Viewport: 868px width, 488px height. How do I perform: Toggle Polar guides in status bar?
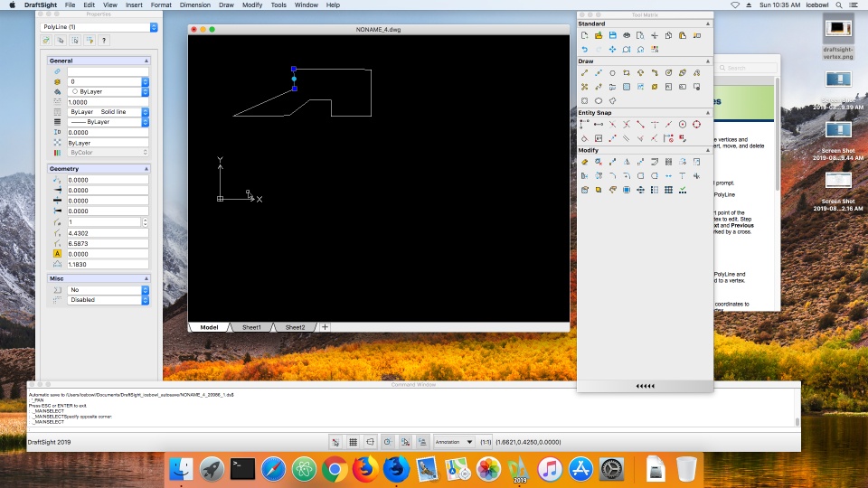point(388,442)
